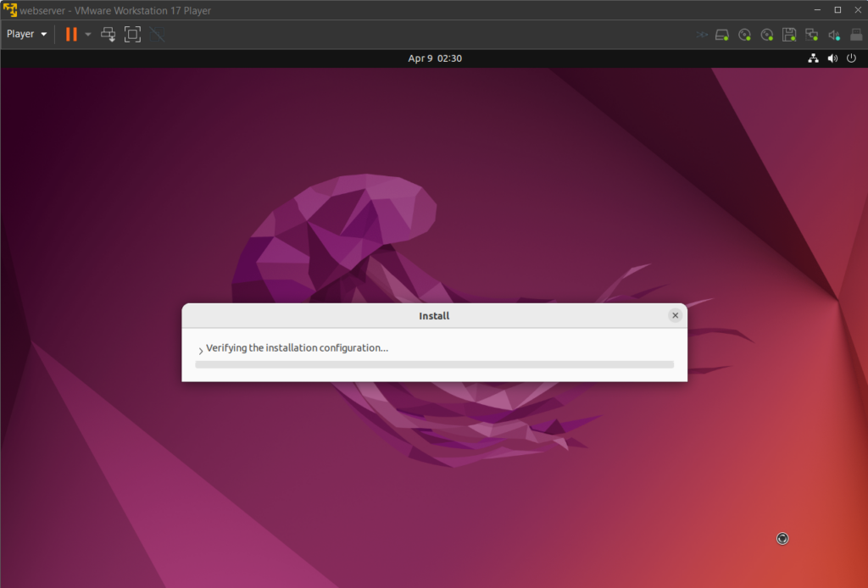Click the Ubuntu volume speaker icon
This screenshot has height=588, width=868.
[x=832, y=58]
